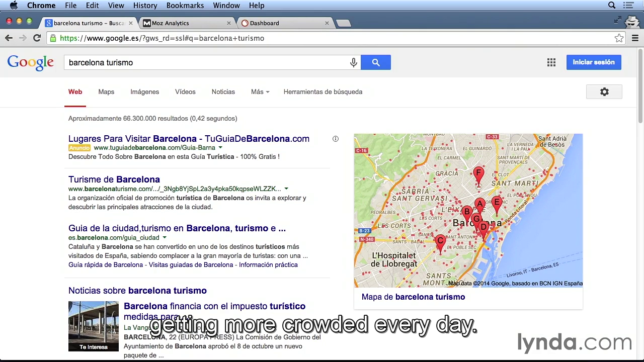The height and width of the screenshot is (362, 644).
Task: Expand the Más dropdown
Action: tap(260, 92)
